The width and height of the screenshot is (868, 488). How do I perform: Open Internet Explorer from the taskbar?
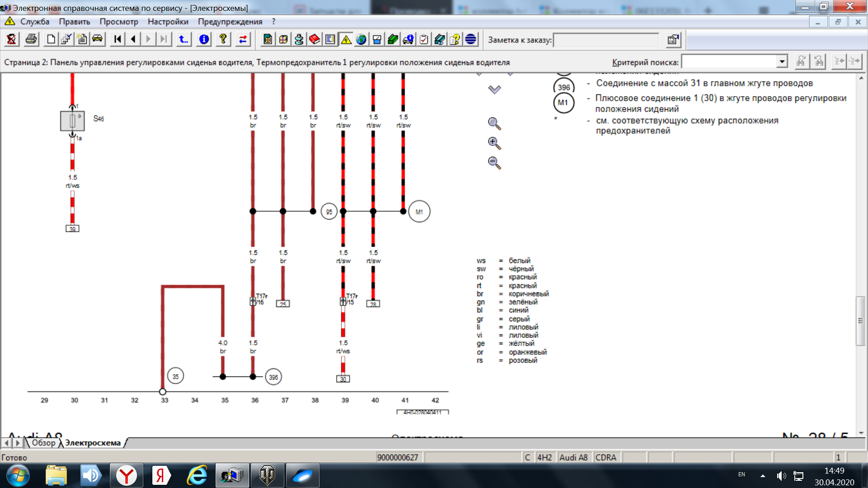pos(197,475)
